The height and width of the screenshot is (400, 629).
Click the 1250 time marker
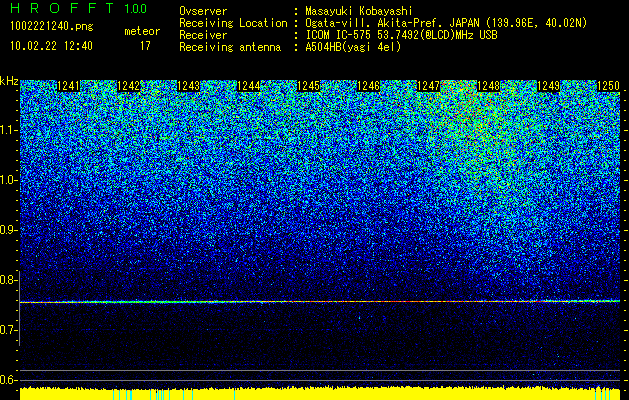coord(608,86)
